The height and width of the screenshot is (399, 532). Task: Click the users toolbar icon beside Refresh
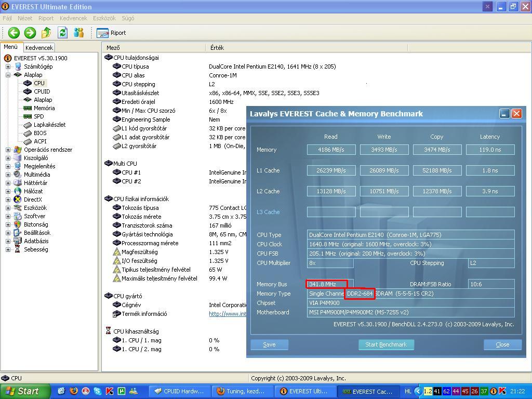point(79,33)
